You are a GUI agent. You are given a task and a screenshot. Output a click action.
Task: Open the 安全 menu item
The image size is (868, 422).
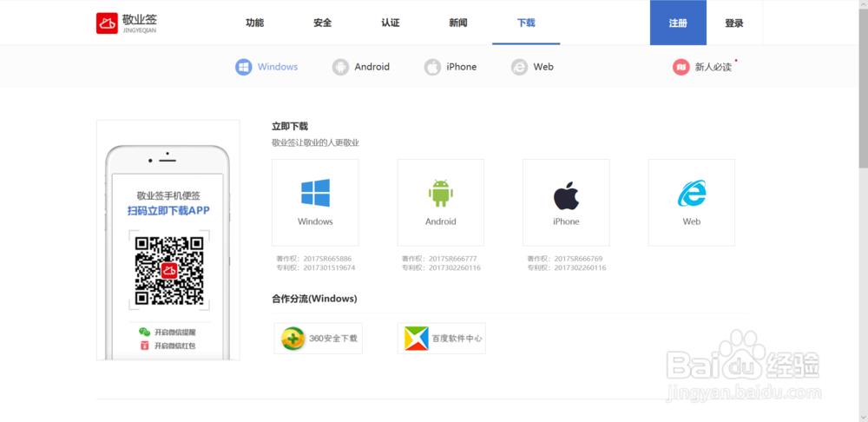[322, 23]
